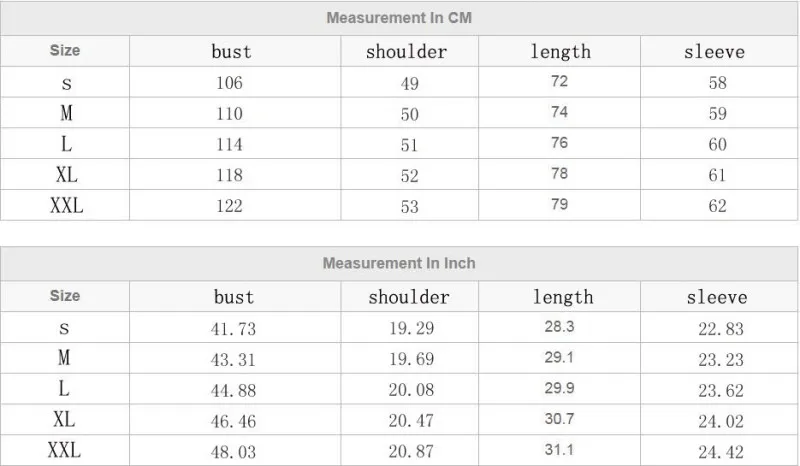800x466 pixels.
Task: Click the sleeve value 24.42 in inches
Action: (719, 450)
